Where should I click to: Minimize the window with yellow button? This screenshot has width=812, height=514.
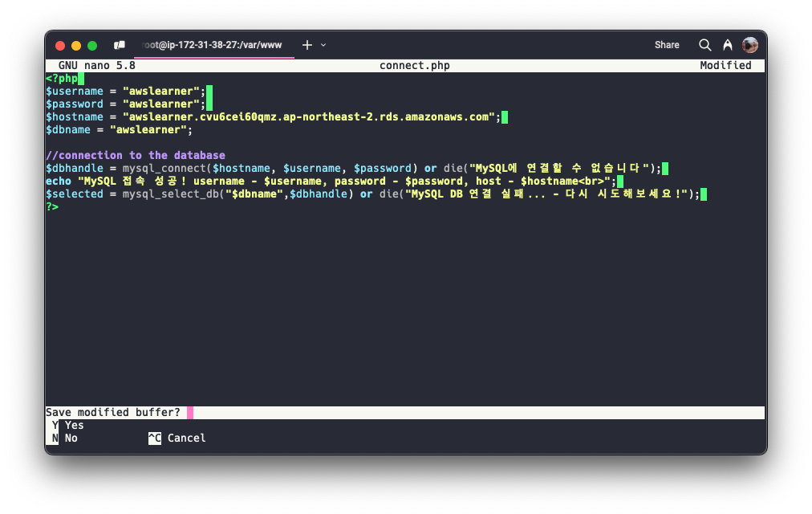[76, 46]
